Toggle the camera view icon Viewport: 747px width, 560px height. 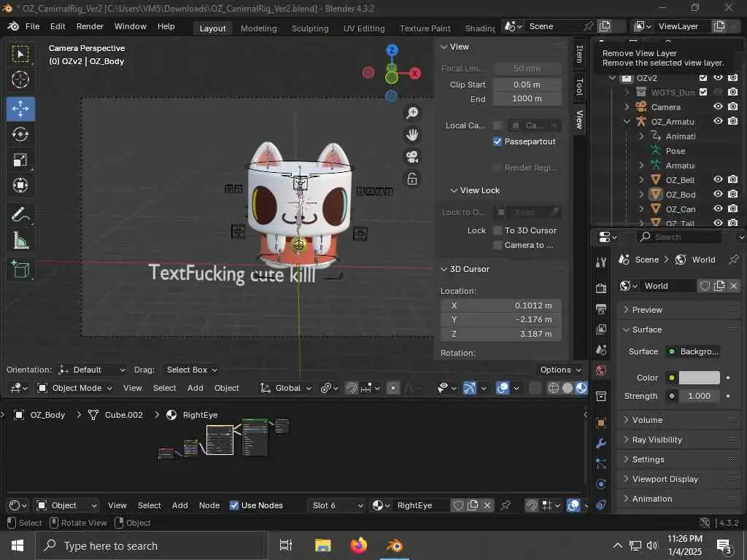point(412,157)
